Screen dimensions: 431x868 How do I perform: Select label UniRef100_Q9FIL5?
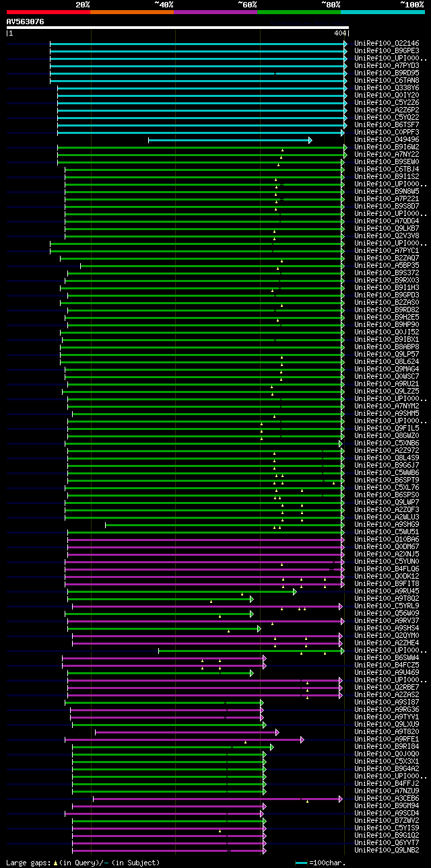tap(387, 428)
